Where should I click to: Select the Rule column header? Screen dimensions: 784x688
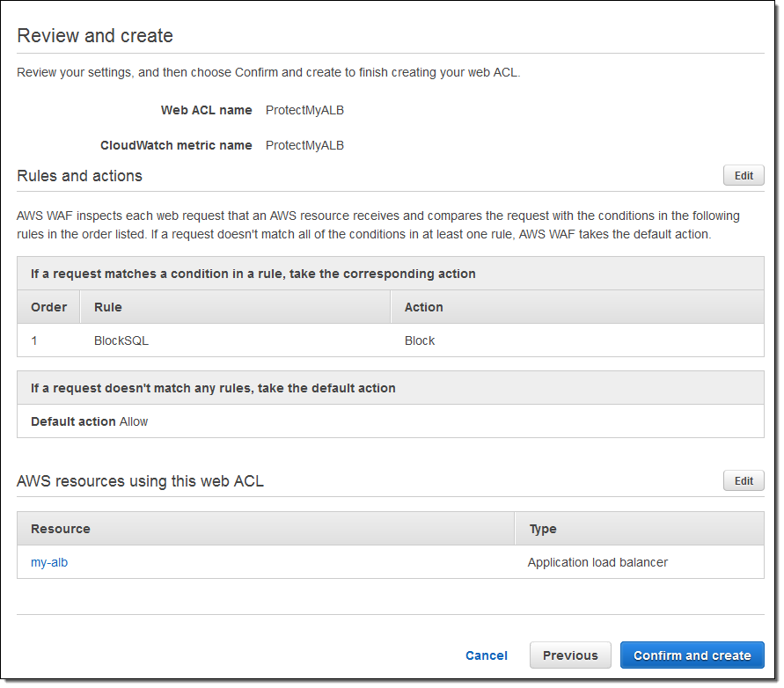(108, 307)
